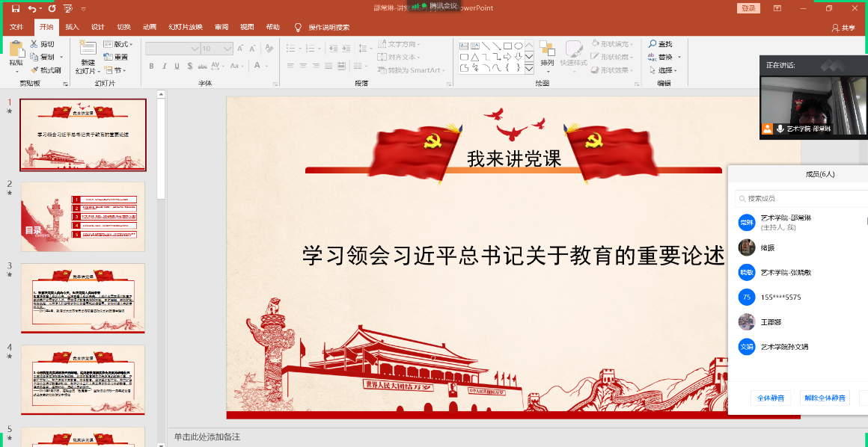
Task: Click the Mute All (全体静音) button
Action: click(770, 398)
